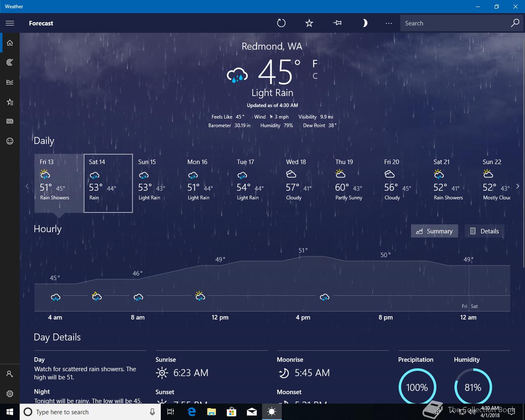525x420 pixels.
Task: Switch hourly view to Summary
Action: (x=434, y=231)
